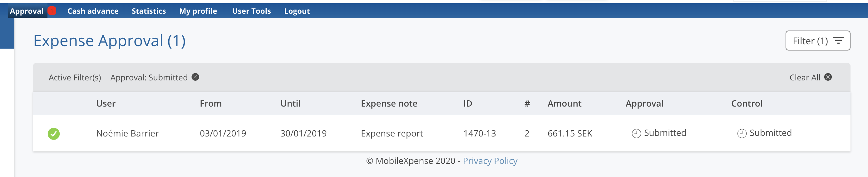Click the Clear All x icon
Screen dimensions: 868x177
[828, 77]
